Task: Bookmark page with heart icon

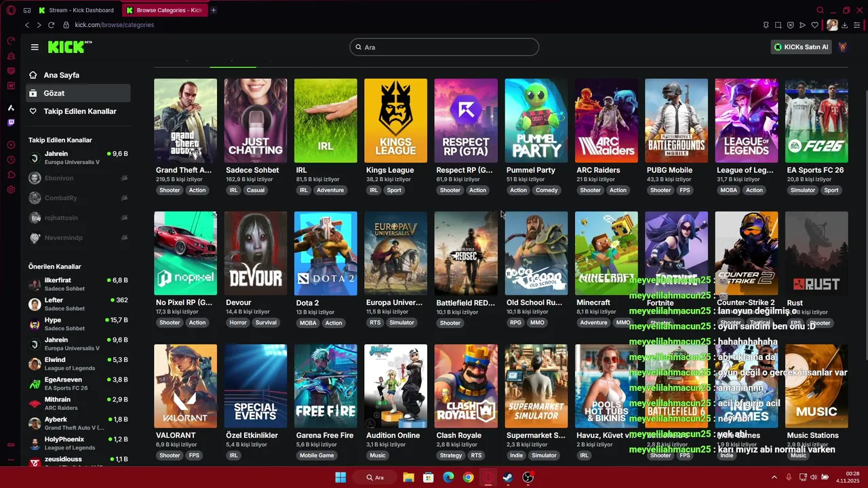Action: tap(814, 25)
